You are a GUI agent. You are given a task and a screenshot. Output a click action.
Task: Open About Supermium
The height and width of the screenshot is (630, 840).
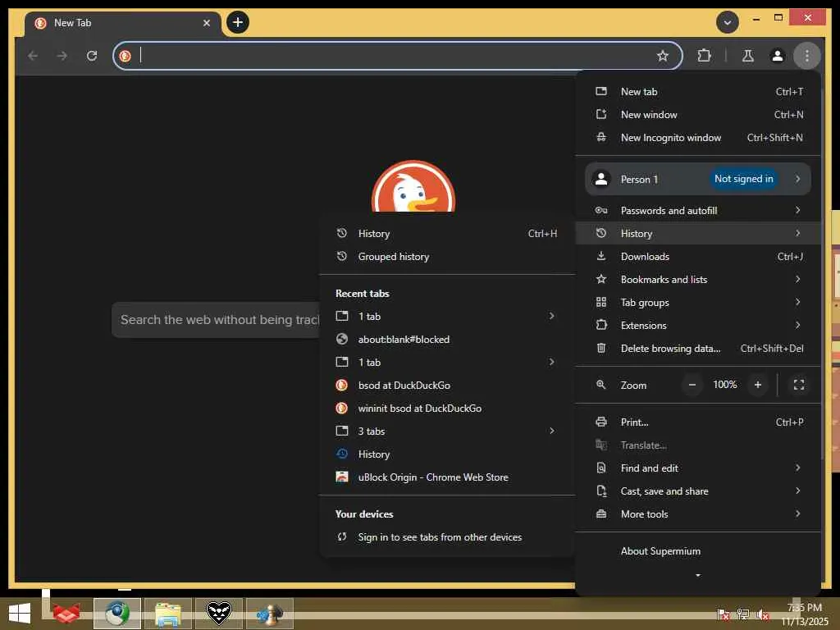698,551
